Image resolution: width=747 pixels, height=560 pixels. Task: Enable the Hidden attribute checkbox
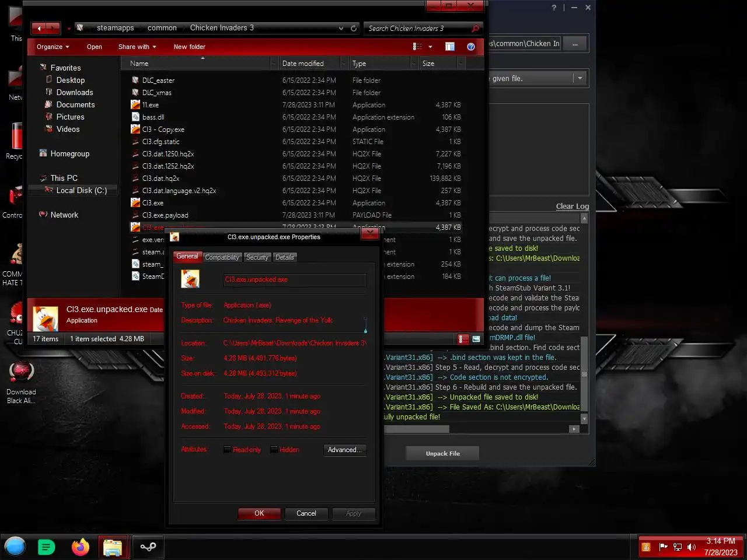point(274,450)
